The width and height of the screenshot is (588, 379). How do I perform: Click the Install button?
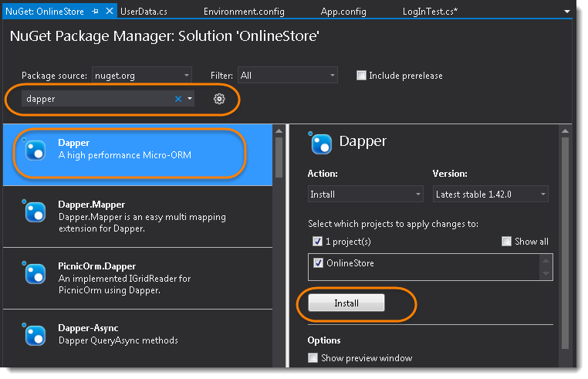coord(346,303)
